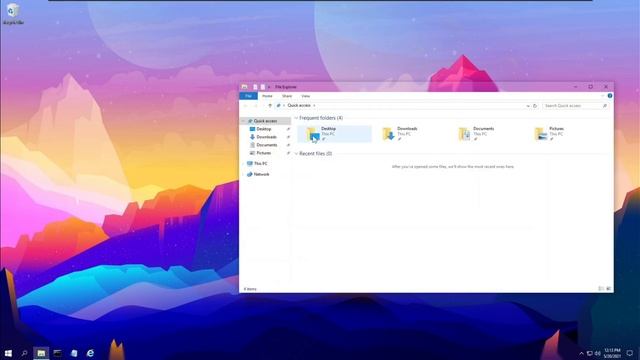Open the Command Prompt taskbar icon

tap(58, 353)
